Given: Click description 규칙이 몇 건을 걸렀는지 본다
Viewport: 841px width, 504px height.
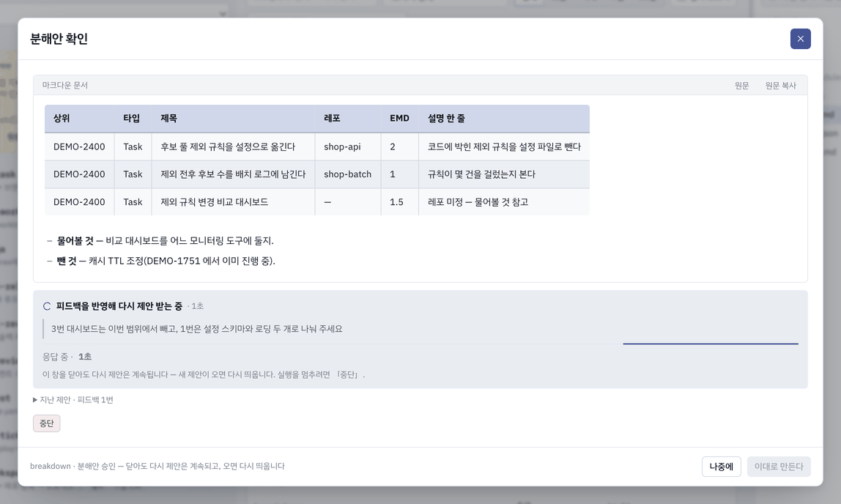Looking at the screenshot, I should click(x=481, y=174).
